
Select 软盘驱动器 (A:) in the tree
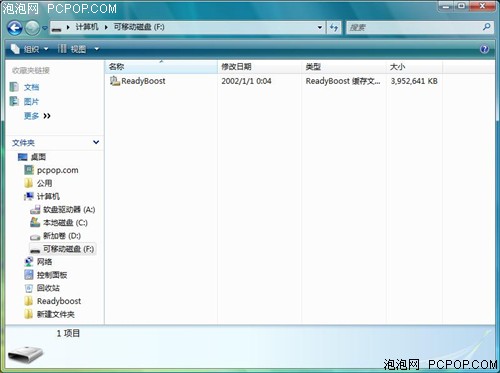pos(69,209)
